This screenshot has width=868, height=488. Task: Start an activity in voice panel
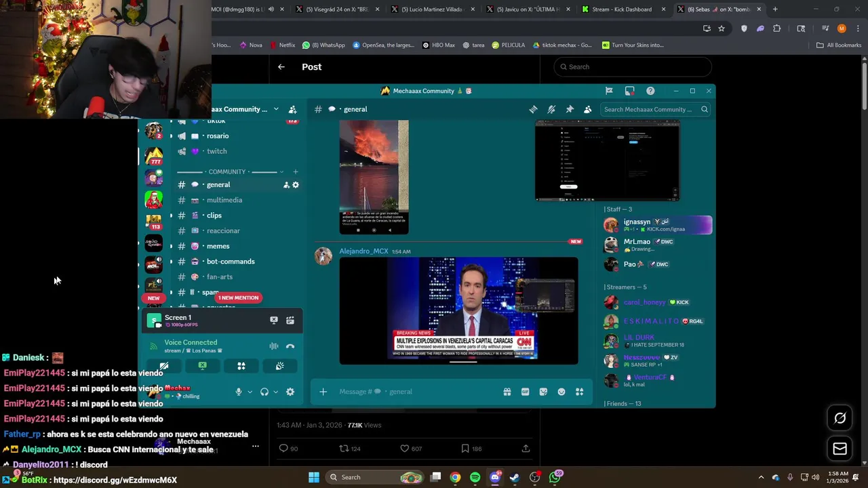click(241, 366)
